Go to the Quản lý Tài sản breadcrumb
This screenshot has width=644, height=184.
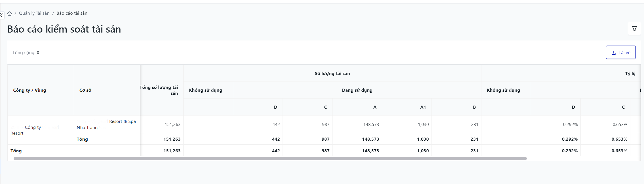coord(34,13)
